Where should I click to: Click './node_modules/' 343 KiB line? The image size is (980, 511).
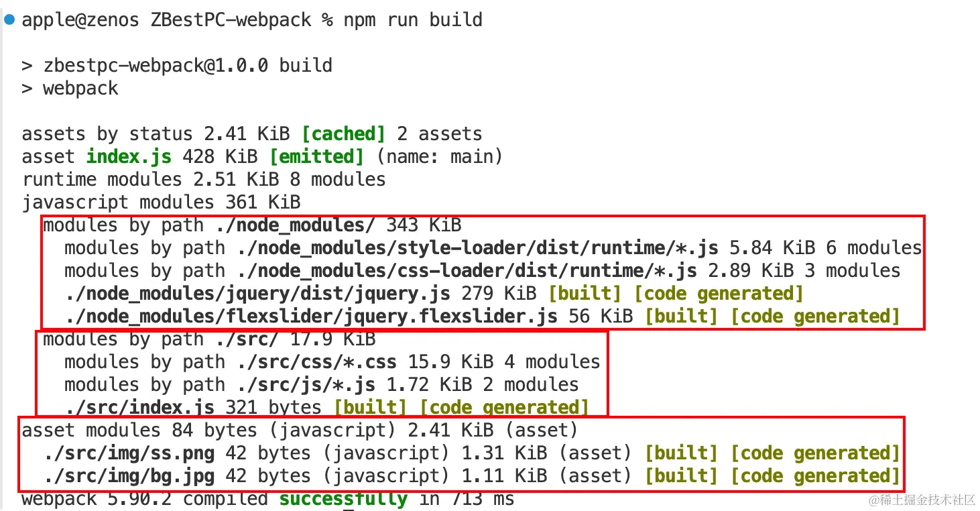252,225
